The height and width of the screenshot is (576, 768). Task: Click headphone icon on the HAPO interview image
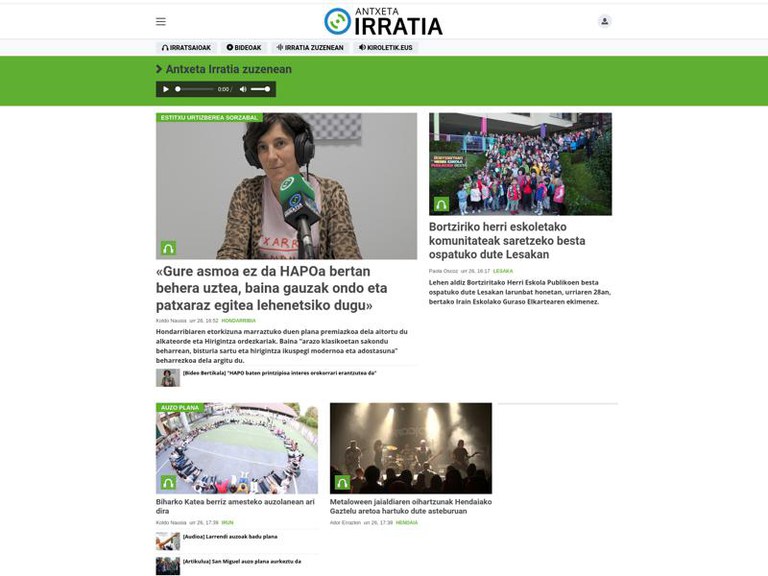pos(168,248)
